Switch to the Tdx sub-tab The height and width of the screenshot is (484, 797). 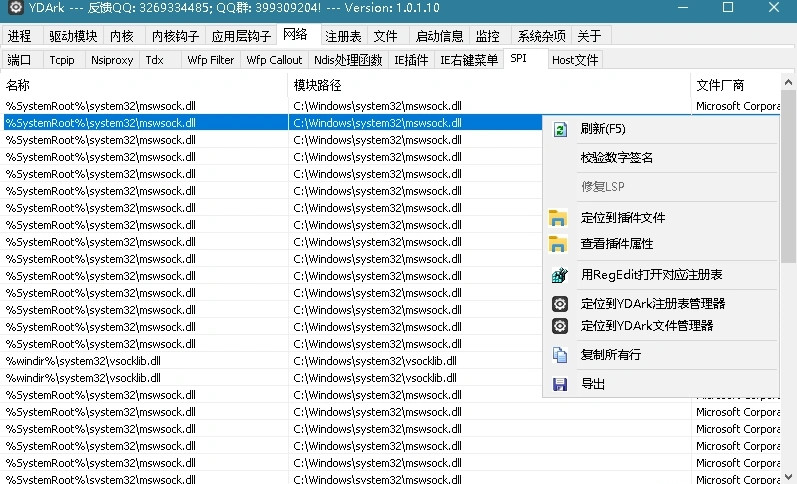tap(160, 60)
